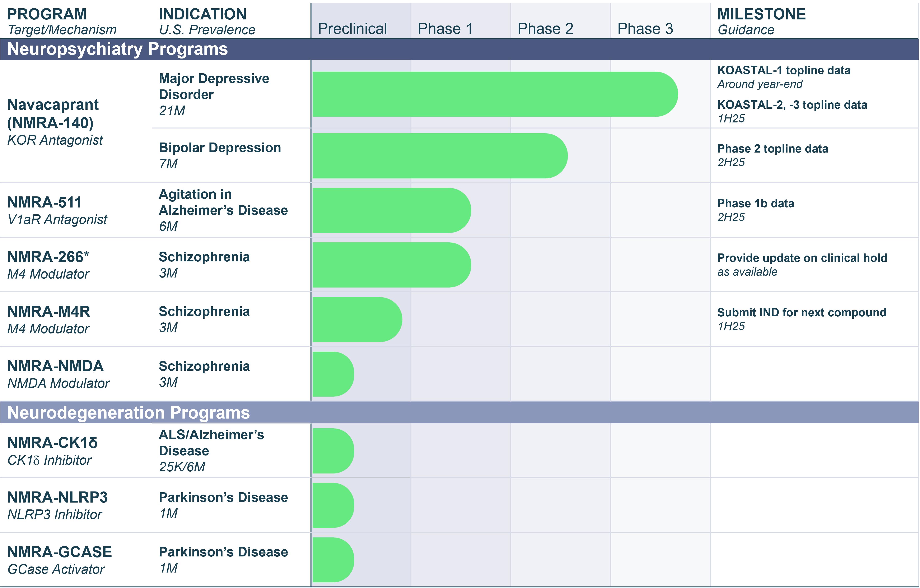Select the Neurodegeneration Programs section header
The image size is (920, 588).
(128, 413)
